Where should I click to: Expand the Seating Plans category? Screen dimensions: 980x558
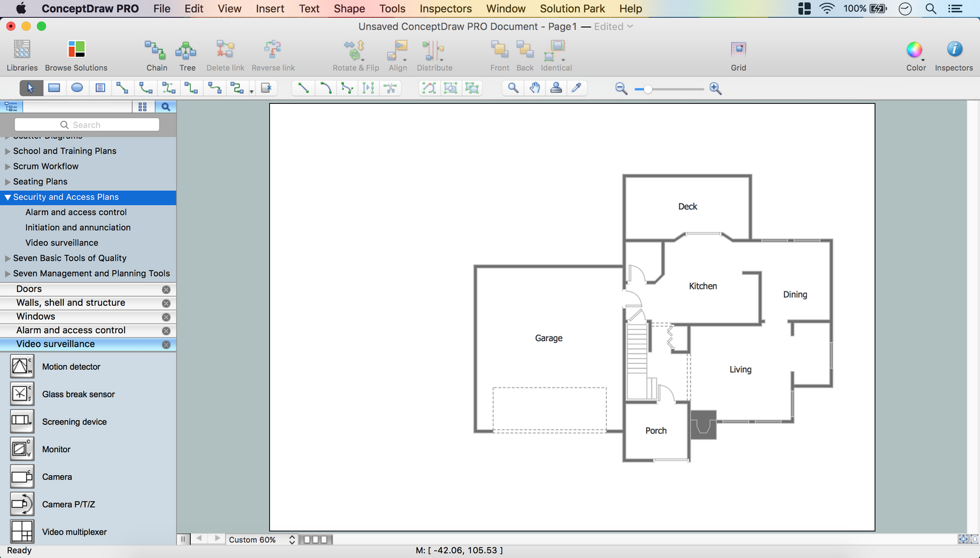(8, 182)
